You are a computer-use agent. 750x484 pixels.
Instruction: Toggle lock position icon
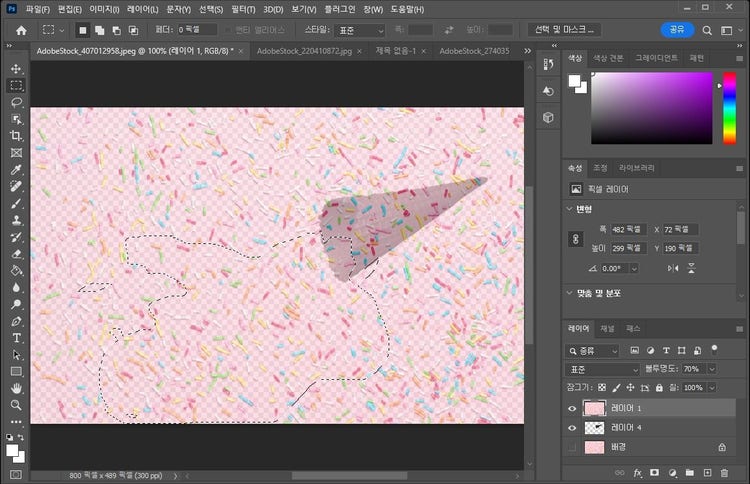click(630, 387)
